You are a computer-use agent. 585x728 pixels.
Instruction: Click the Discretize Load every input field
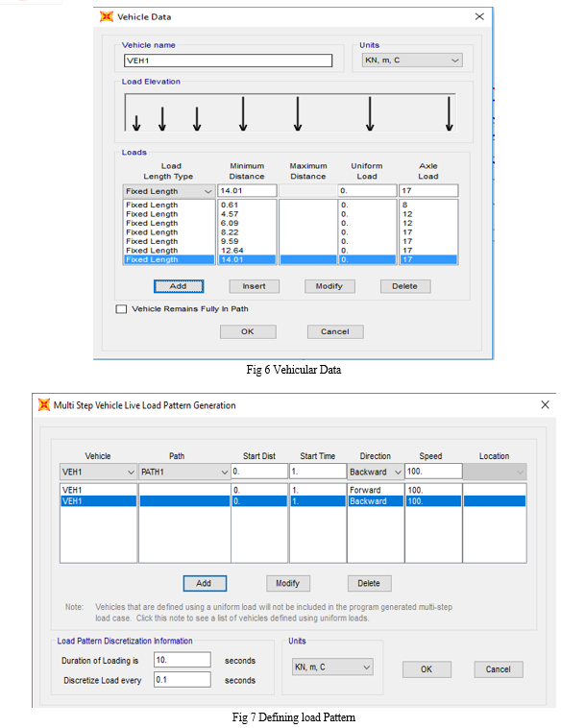point(182,680)
